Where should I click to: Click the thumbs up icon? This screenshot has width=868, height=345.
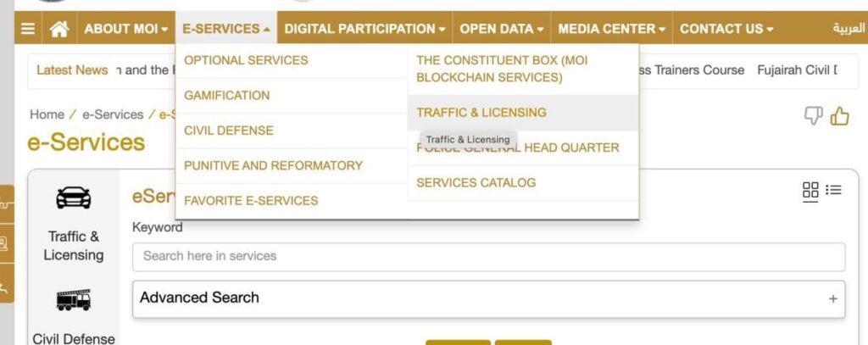[839, 116]
